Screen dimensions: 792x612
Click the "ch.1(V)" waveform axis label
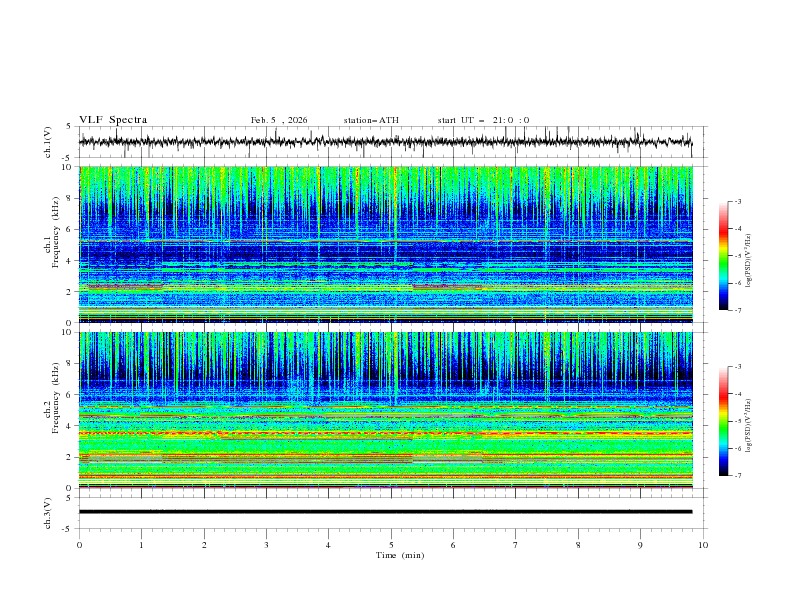(48, 142)
